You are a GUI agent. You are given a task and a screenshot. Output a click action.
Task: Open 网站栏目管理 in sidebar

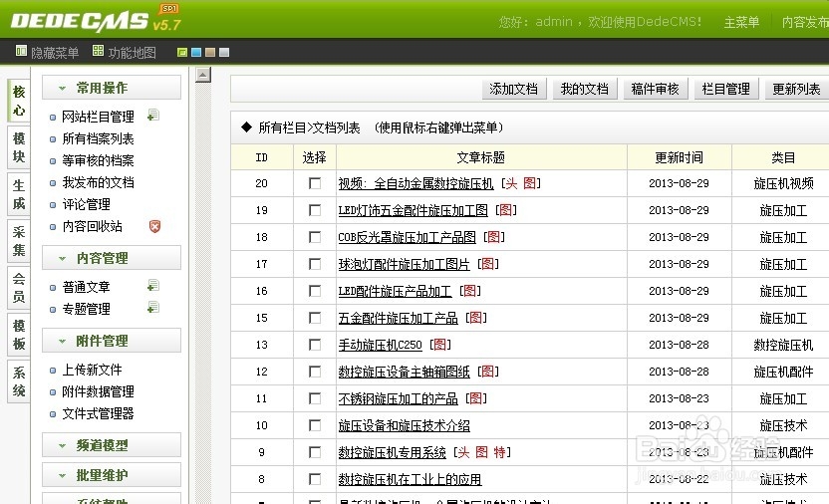tap(98, 117)
